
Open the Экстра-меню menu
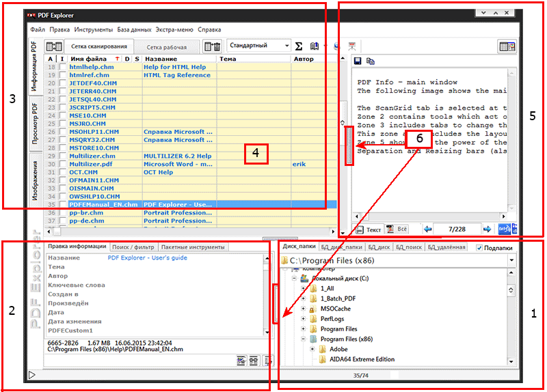coord(174,29)
